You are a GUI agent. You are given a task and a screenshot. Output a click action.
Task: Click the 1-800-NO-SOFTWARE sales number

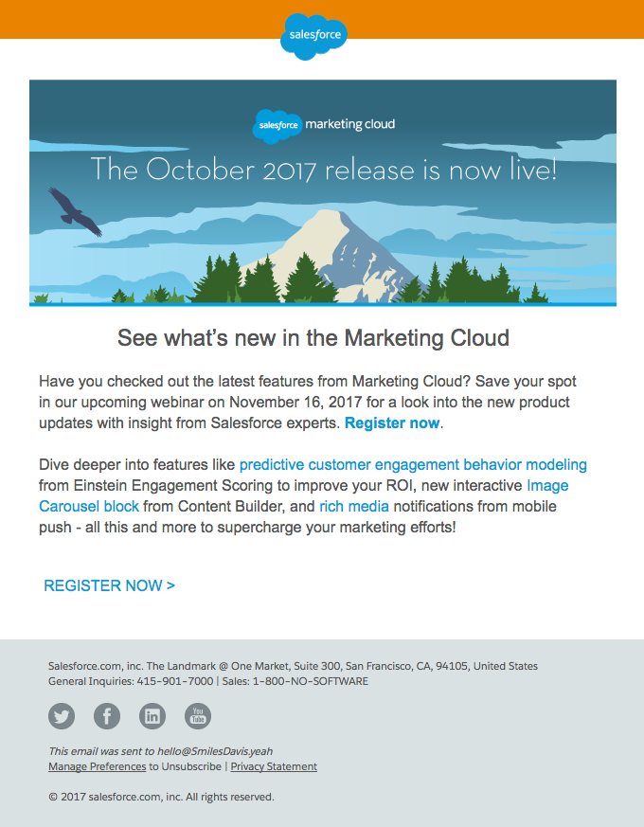pos(311,681)
